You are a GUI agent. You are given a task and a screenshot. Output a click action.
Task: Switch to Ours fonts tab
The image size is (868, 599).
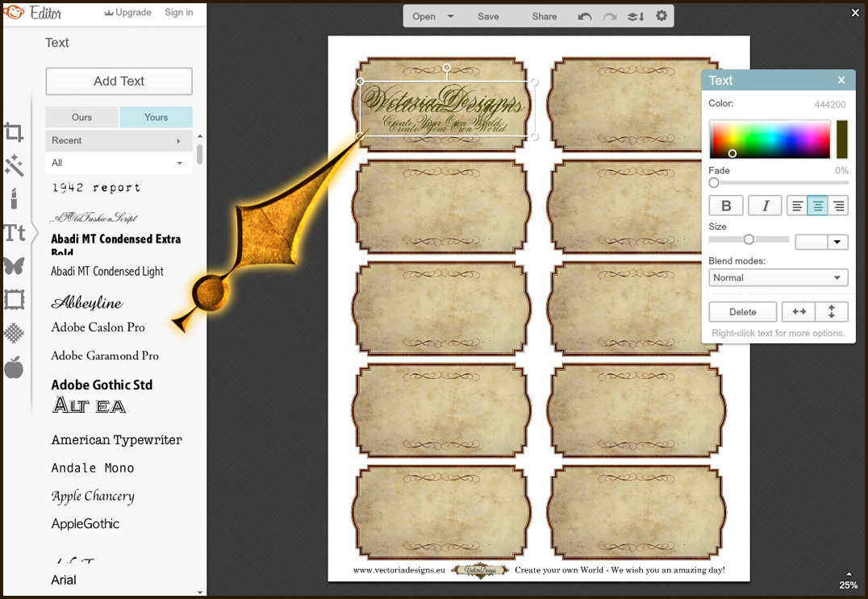pos(82,117)
